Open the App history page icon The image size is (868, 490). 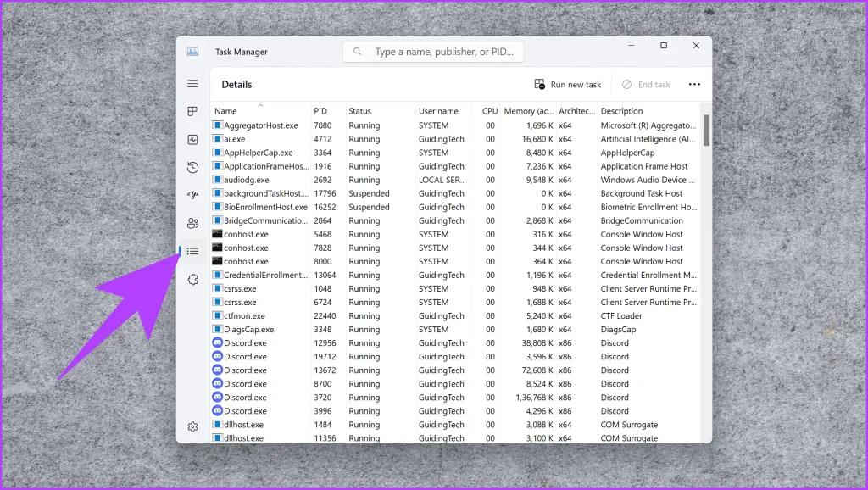(x=192, y=167)
